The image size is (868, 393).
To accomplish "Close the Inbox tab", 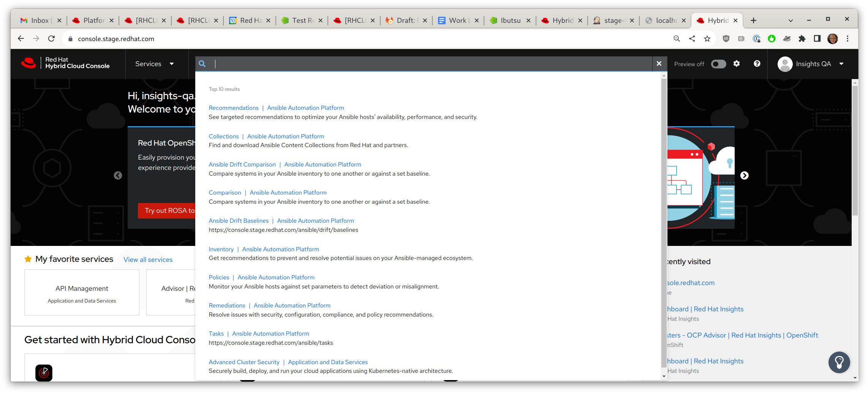I will click(x=59, y=20).
